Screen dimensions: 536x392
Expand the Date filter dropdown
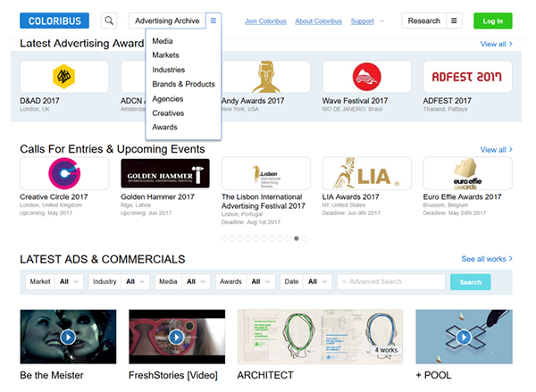[317, 281]
